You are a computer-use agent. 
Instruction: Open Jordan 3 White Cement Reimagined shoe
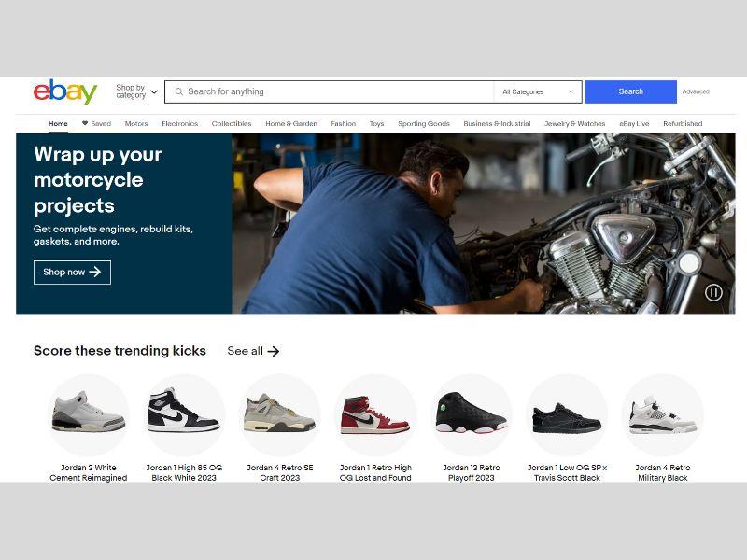pos(89,414)
